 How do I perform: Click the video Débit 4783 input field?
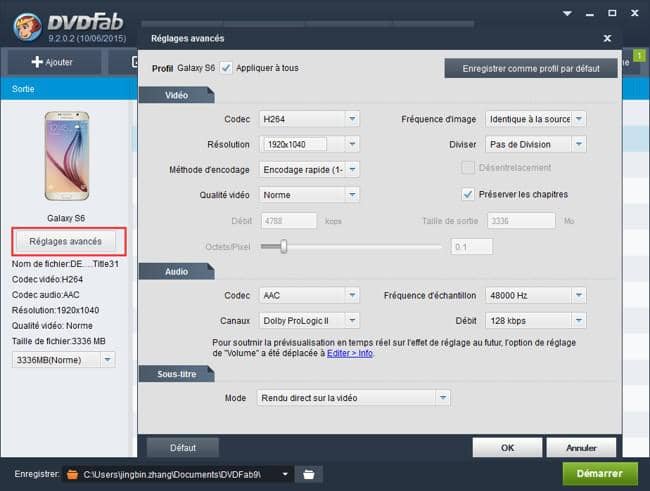coord(289,221)
